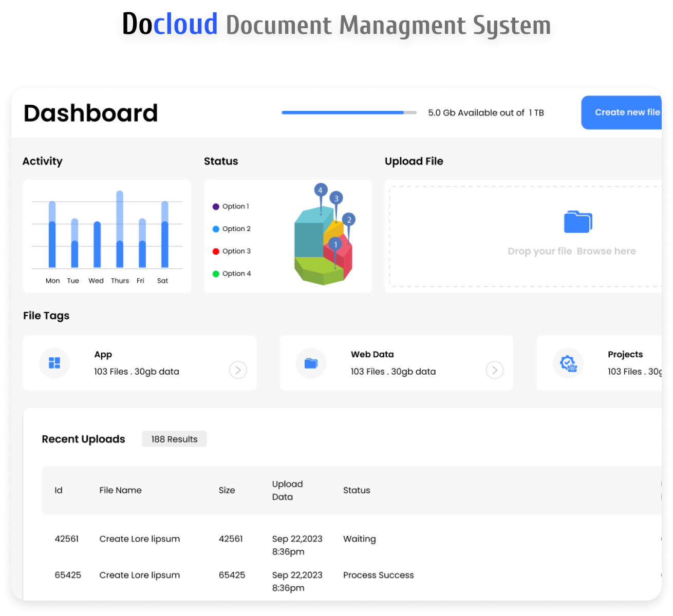This screenshot has width=673, height=616.
Task: Click the Browse here link
Action: click(x=606, y=251)
